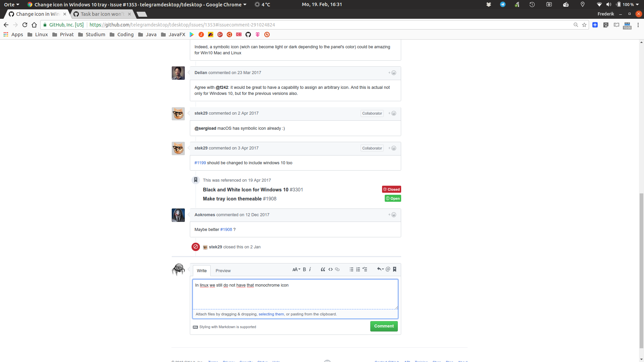Viewport: 644px width, 362px height.
Task: Mention a user with @ icon
Action: click(388, 269)
